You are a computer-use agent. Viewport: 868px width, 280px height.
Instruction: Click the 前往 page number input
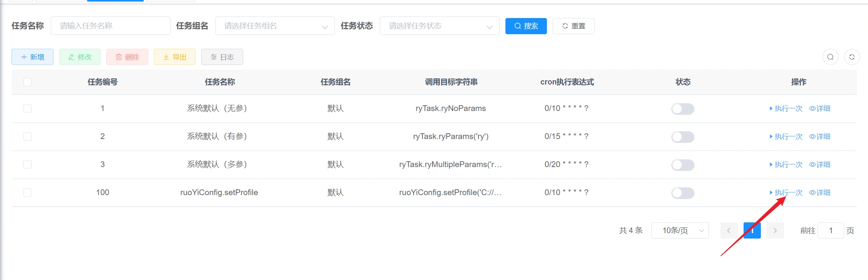(831, 231)
